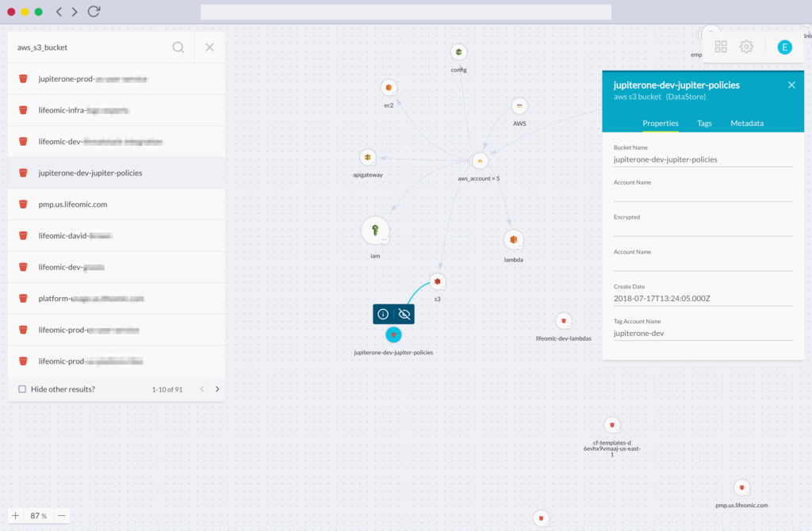
Task: Clear the aws_s3_bucket search with X
Action: coord(209,47)
